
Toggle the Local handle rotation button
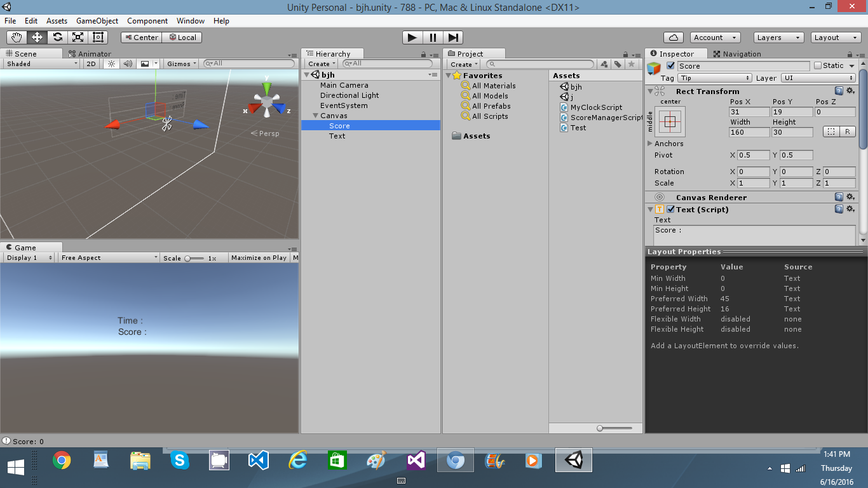tap(182, 37)
